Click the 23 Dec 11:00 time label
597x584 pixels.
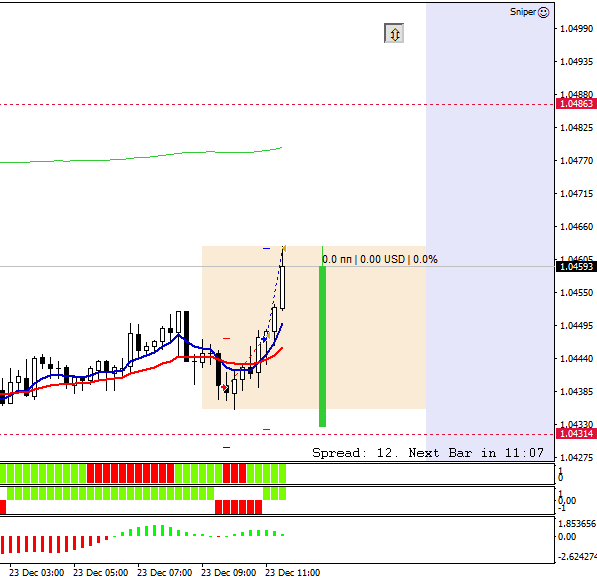(292, 573)
